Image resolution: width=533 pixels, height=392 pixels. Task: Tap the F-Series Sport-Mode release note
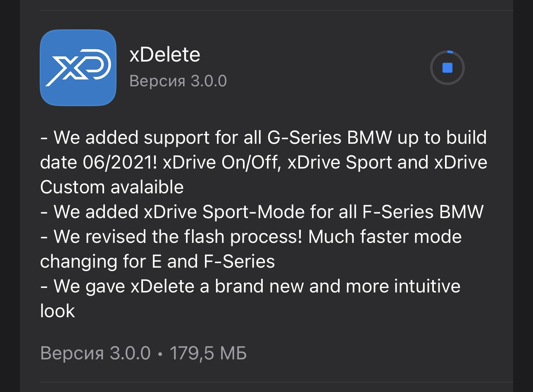262,212
